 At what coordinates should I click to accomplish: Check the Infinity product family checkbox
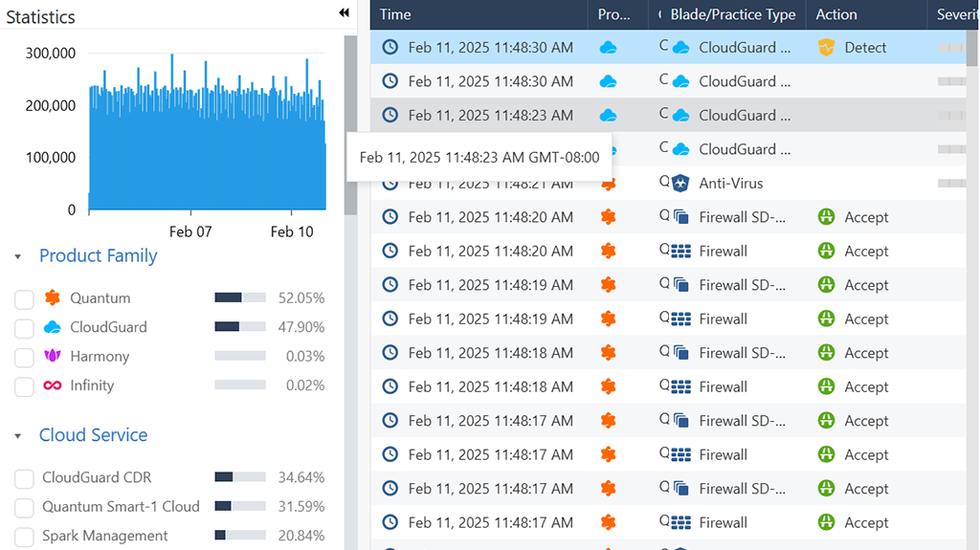(x=24, y=386)
